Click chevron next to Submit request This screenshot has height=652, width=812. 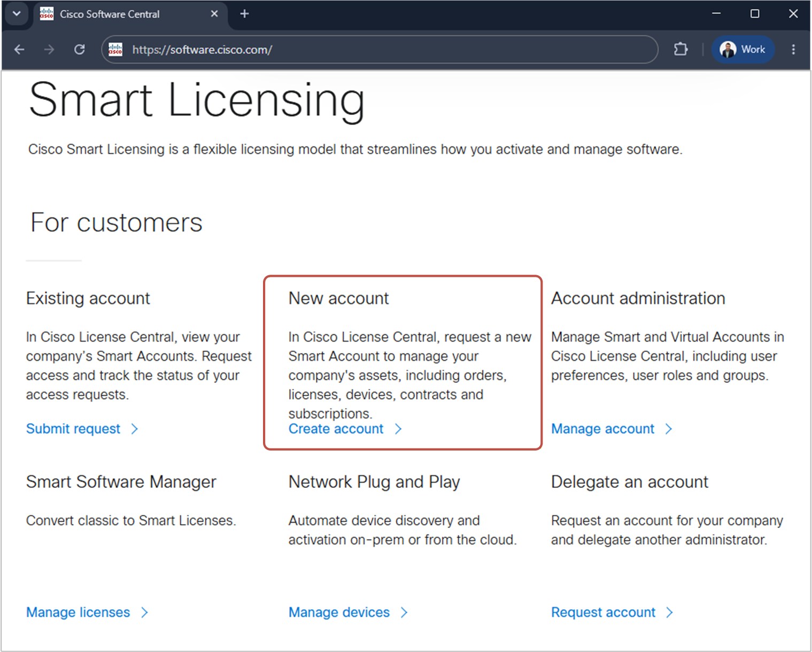point(135,429)
